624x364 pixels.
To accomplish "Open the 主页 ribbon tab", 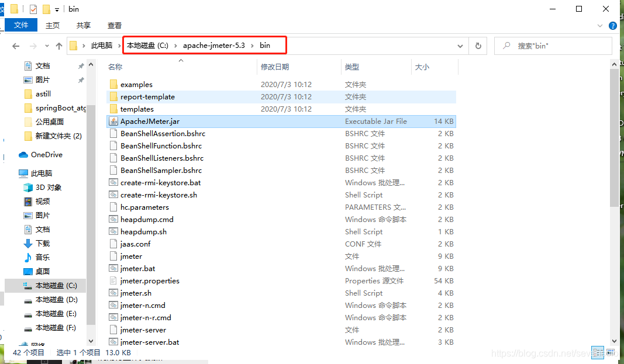I will [x=53, y=26].
